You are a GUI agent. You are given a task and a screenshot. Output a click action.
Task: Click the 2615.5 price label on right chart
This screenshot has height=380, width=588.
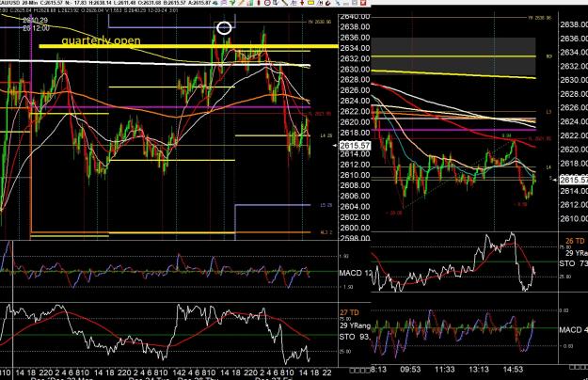[x=574, y=180]
